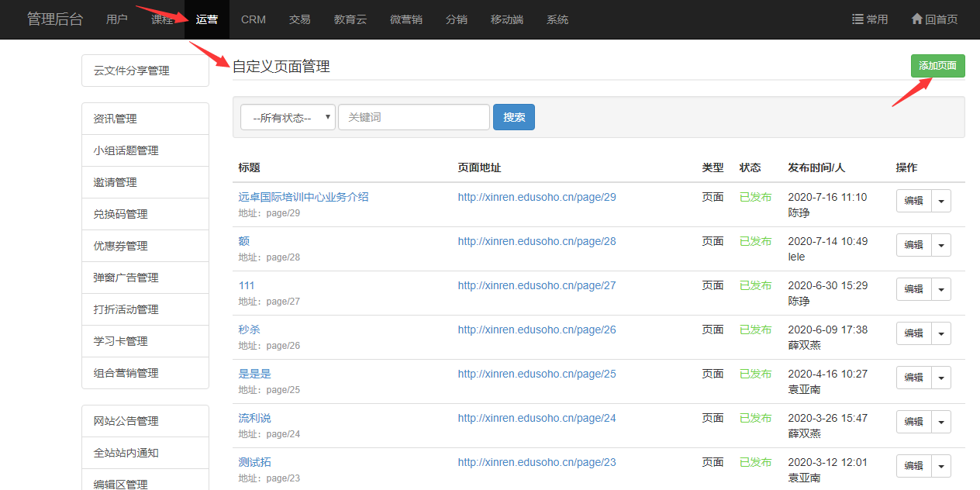Select the 微营销 navigation tab
This screenshot has width=980, height=490.
point(405,19)
